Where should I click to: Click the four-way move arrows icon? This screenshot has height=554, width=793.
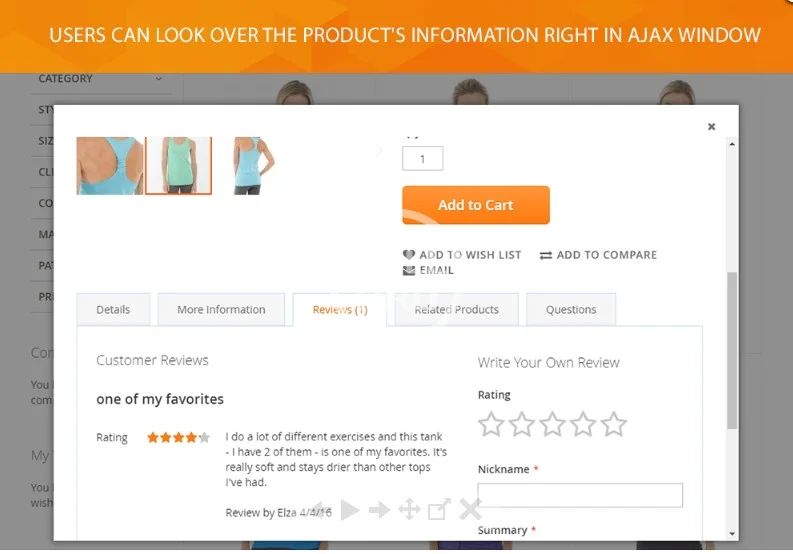tap(409, 510)
